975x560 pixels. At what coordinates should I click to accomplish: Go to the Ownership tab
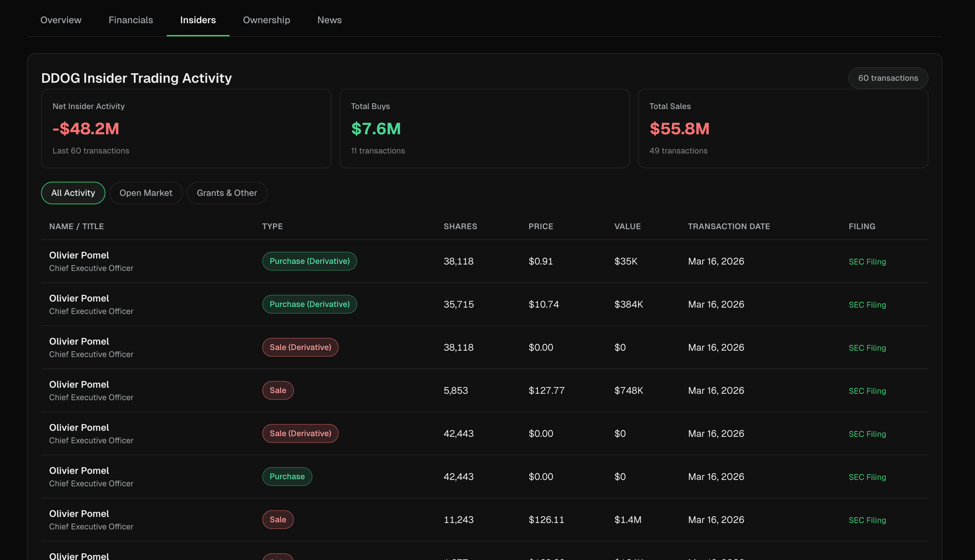point(266,20)
